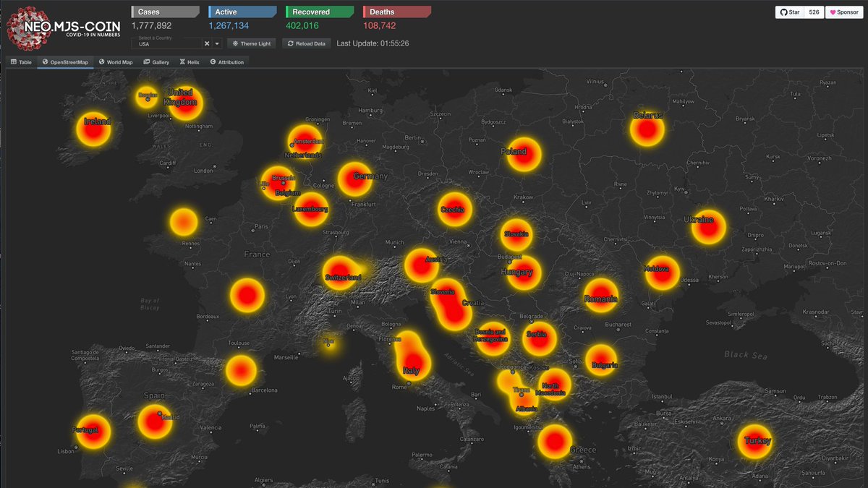Click the Switzerland heat marker
This screenshot has width=868, height=488.
point(340,273)
